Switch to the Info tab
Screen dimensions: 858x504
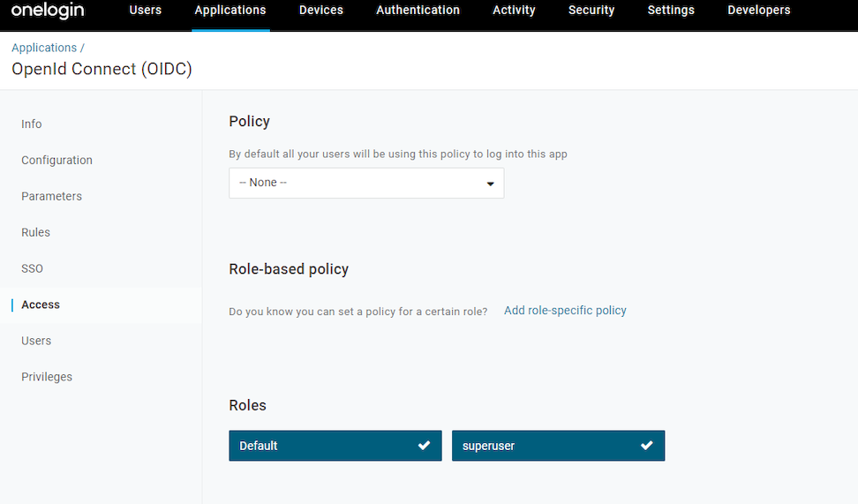click(x=32, y=124)
